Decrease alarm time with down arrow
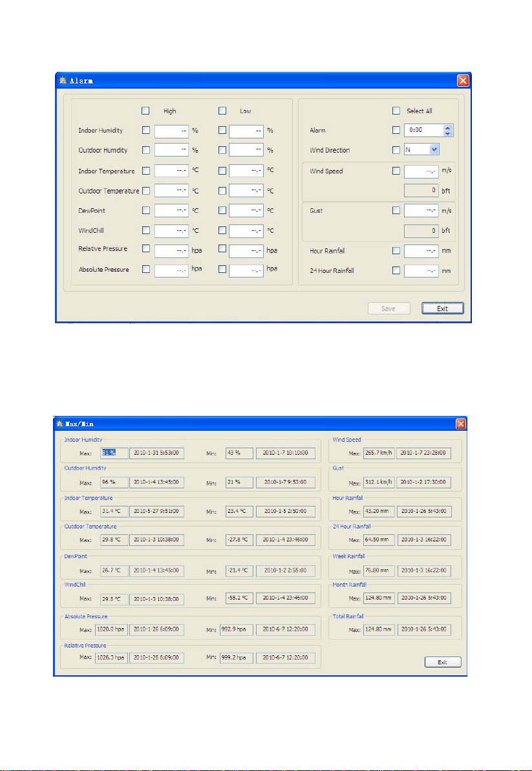Viewport: 532px width, 771px height. (x=447, y=133)
